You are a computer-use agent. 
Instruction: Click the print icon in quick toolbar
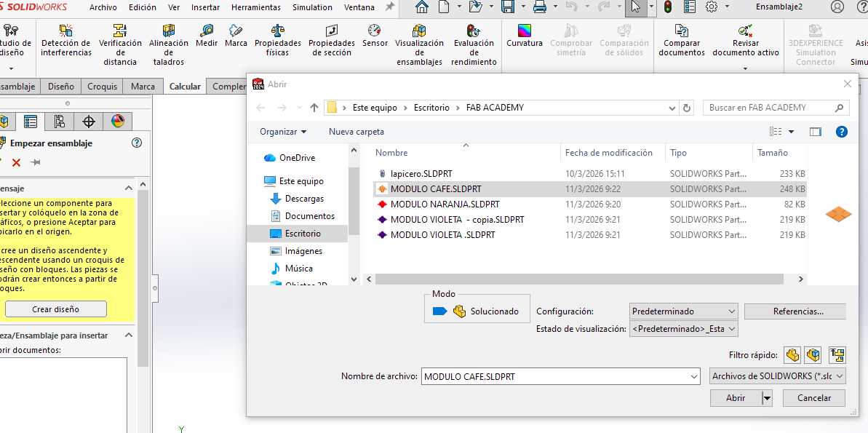click(539, 7)
